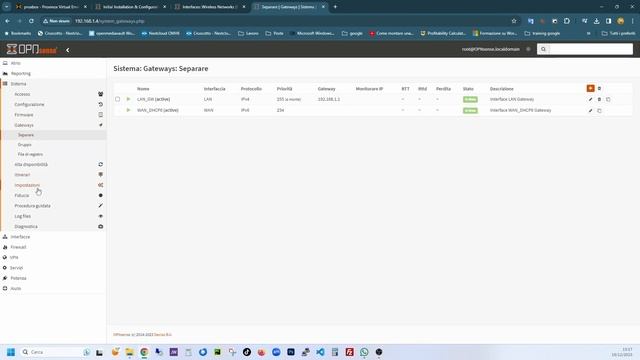Click the magnifier icon in the header search
Viewport: 640px width, 360px height.
[543, 49]
